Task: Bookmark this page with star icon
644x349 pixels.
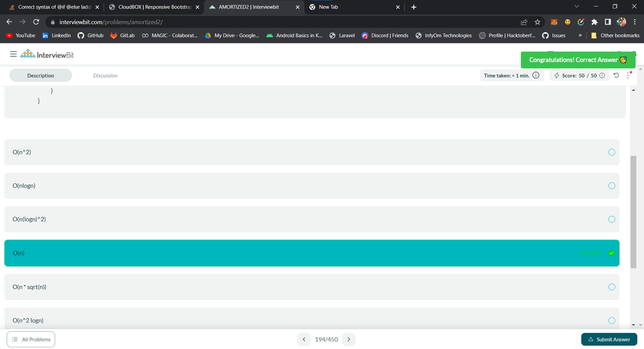Action: coord(537,22)
